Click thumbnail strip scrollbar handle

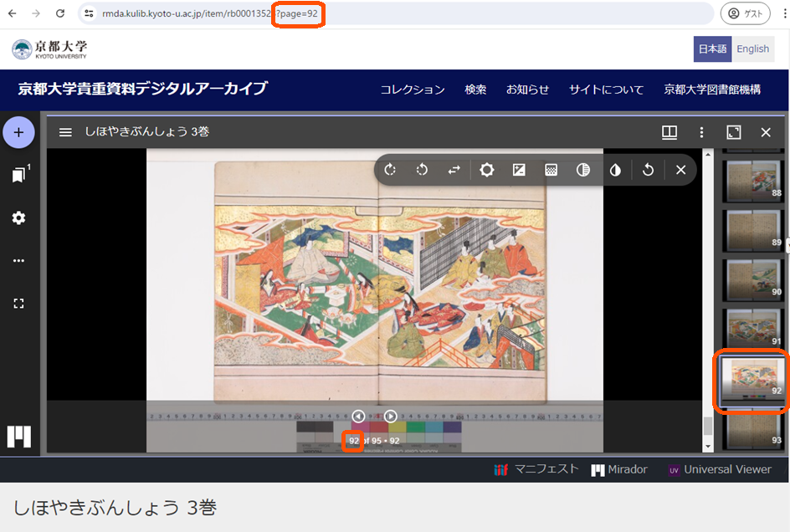tap(708, 426)
